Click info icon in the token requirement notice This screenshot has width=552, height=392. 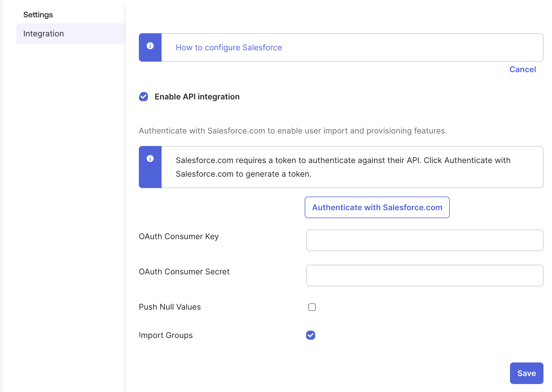pos(150,159)
